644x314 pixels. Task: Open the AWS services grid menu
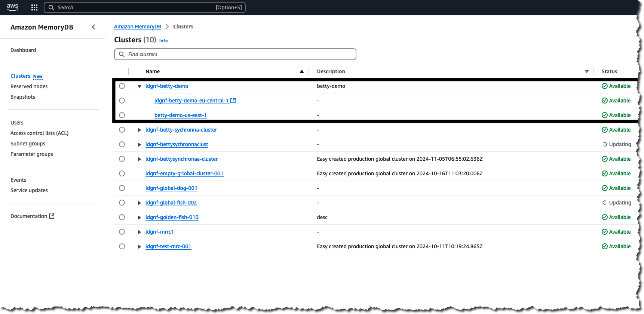click(34, 7)
